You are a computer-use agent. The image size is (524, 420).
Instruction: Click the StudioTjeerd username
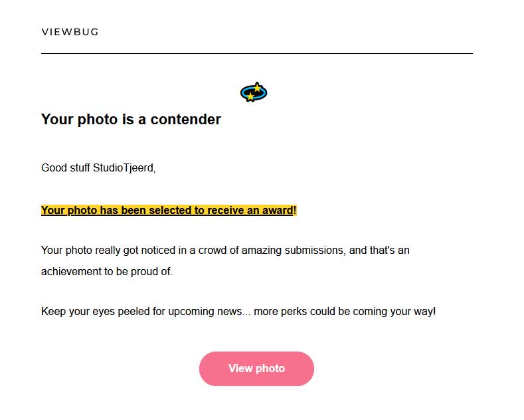pos(124,167)
